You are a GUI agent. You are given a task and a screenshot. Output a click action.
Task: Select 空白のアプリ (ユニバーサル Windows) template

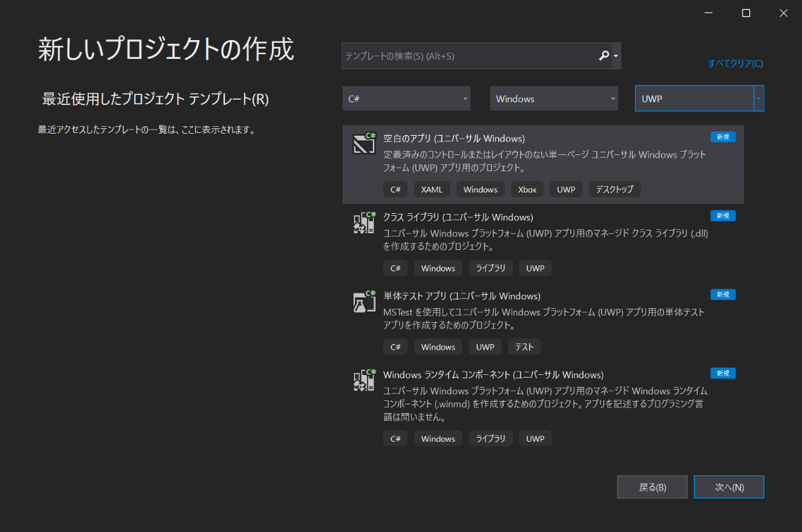click(543, 164)
